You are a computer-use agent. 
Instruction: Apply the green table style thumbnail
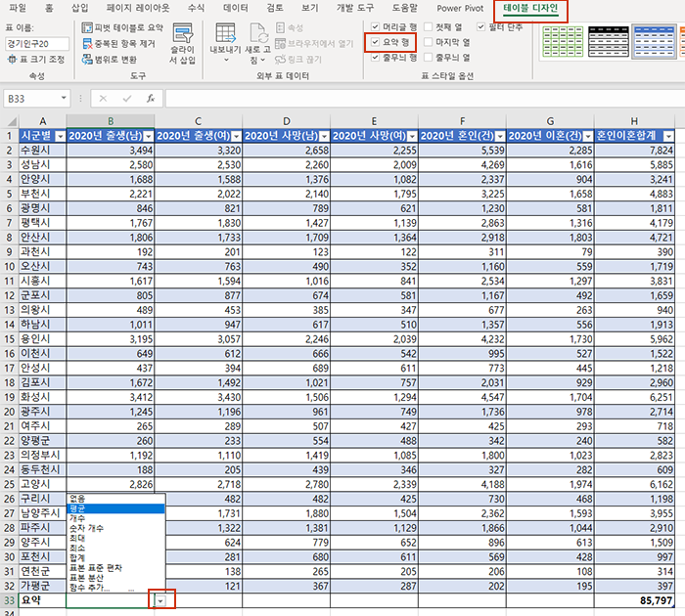563,41
